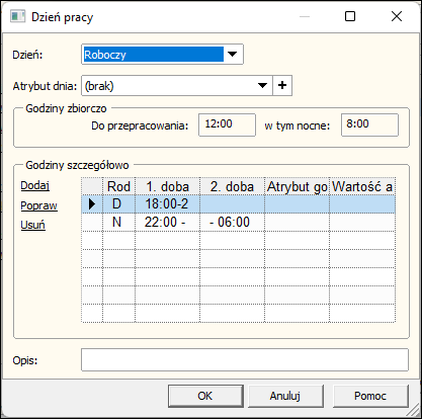Screen dimensions: 422x419
Task: Click the w tym nocne 8:00 field
Action: click(x=370, y=125)
